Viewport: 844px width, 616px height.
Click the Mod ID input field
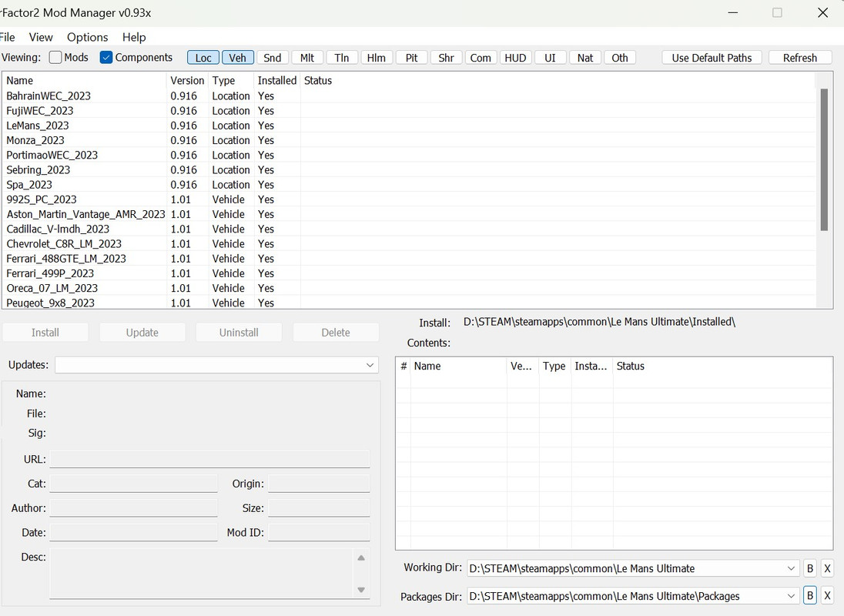(x=319, y=532)
